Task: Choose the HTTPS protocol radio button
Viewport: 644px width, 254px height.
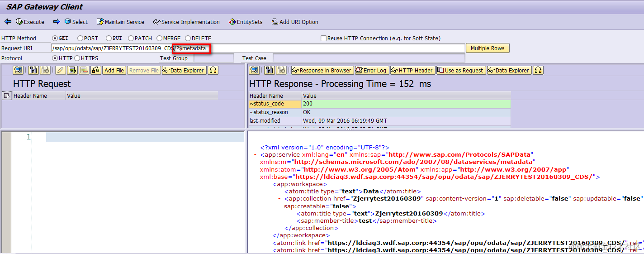Action: click(77, 58)
